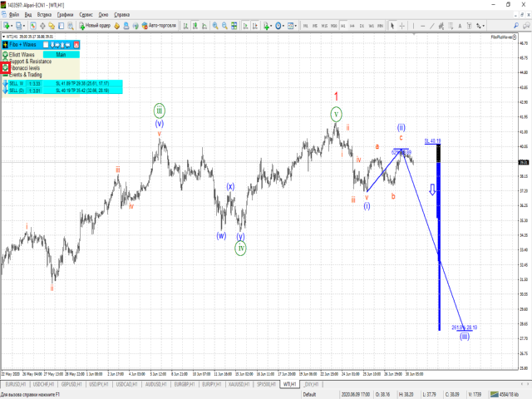Open the Окно menu

point(103,15)
